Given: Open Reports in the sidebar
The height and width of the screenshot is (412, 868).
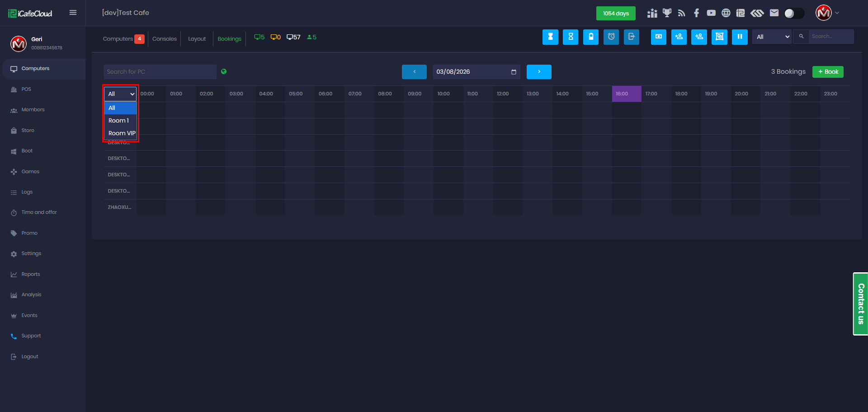Looking at the screenshot, I should 31,274.
